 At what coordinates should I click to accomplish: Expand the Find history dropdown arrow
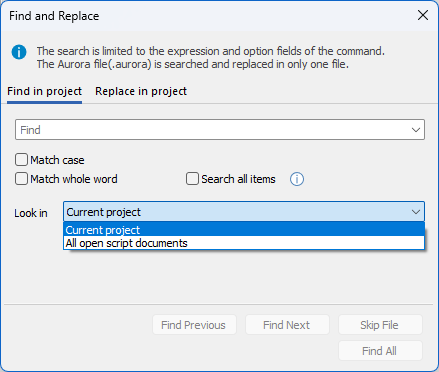point(415,130)
